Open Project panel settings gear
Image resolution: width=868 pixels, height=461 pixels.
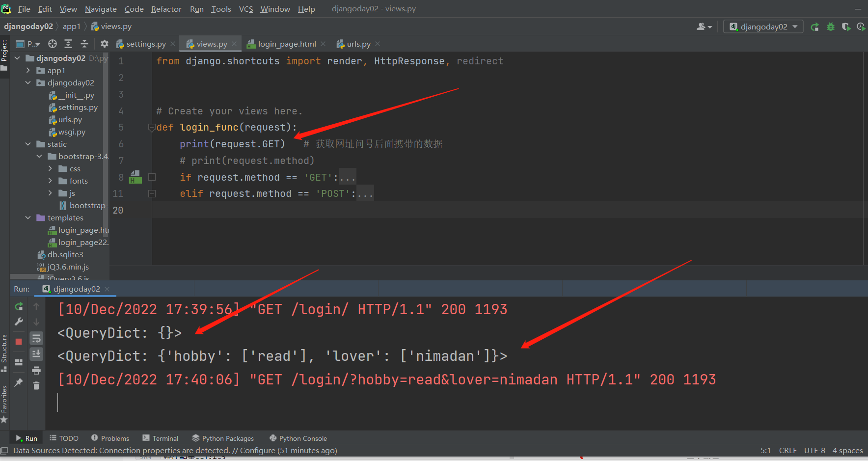104,44
